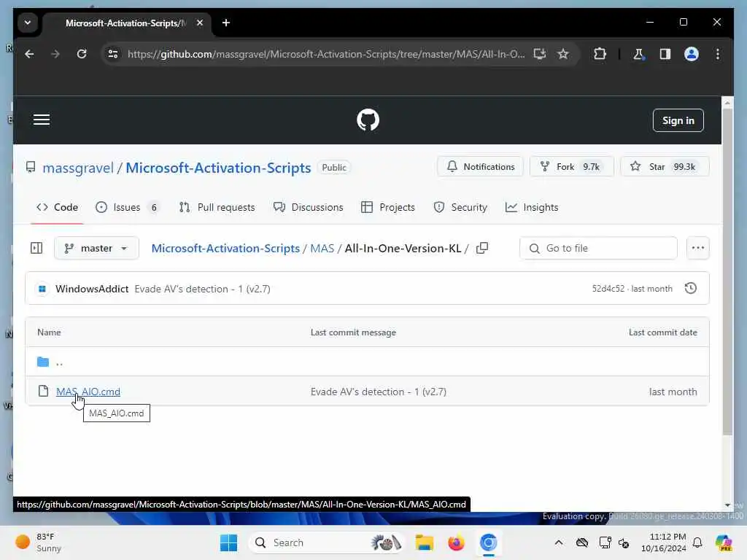
Task: Open the tab search dropdown arrow
Action: point(28,23)
